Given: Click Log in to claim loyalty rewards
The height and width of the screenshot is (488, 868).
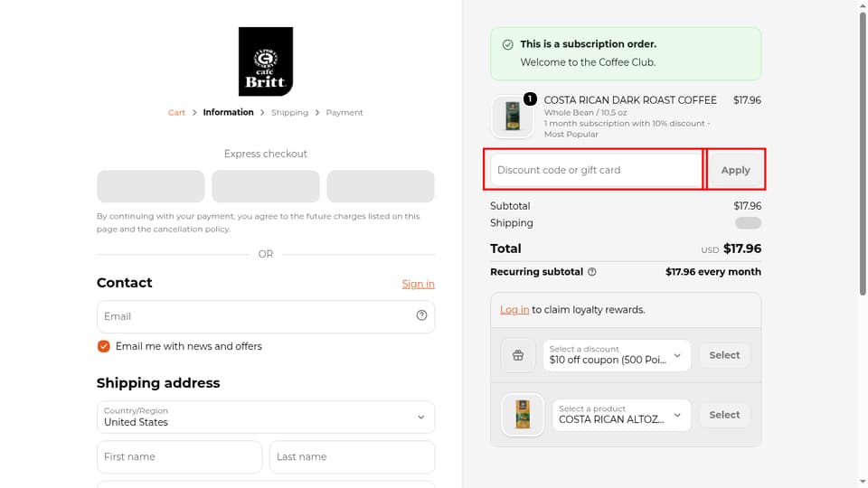Looking at the screenshot, I should click(514, 310).
